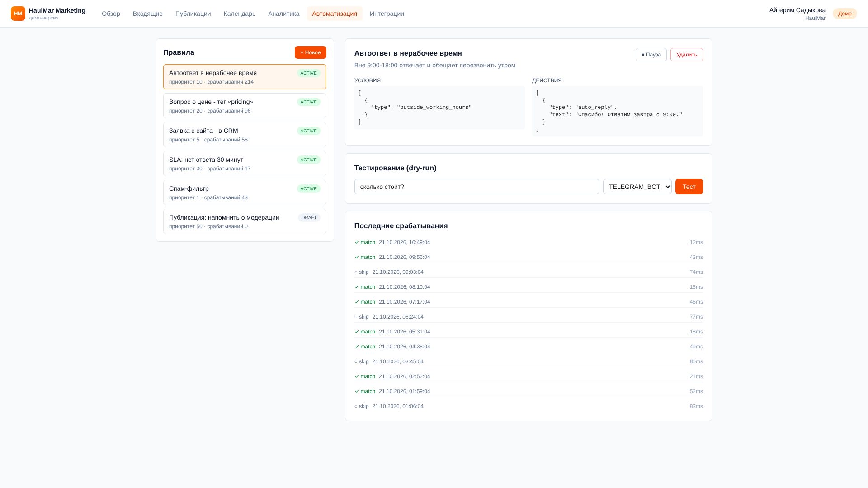
Task: Open the Входящие tab
Action: (148, 14)
